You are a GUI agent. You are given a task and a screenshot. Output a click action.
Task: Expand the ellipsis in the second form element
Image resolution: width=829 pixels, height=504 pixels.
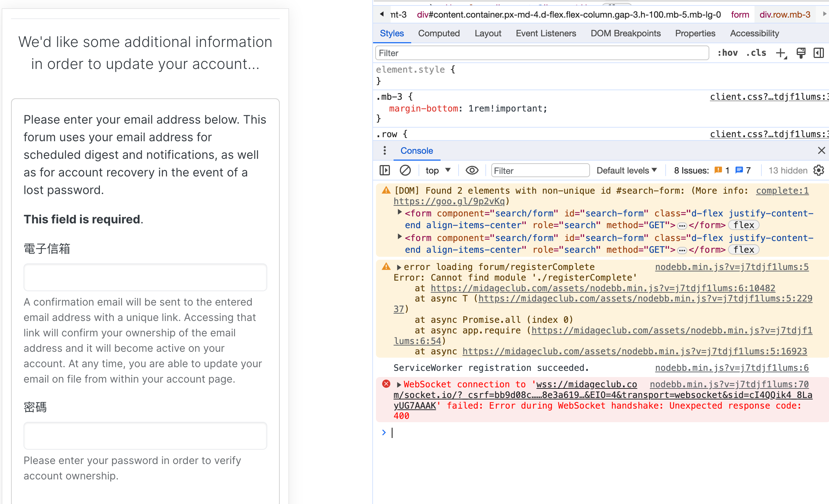click(x=682, y=250)
